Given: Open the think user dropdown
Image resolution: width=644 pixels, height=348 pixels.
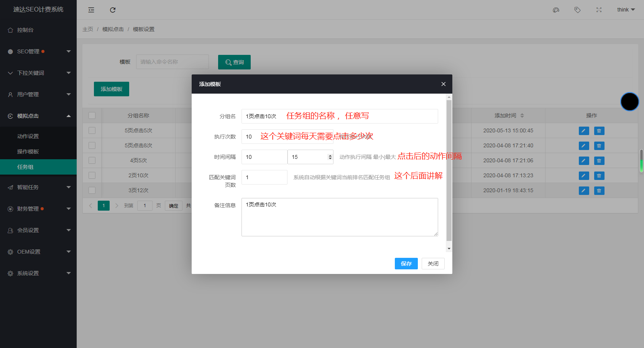Looking at the screenshot, I should [x=626, y=10].
